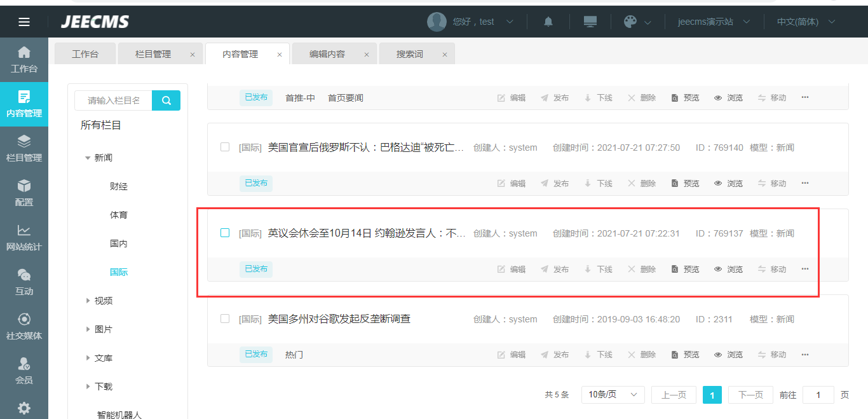The width and height of the screenshot is (868, 419).
Task: Close the 内容管理 tab
Action: pyautogui.click(x=280, y=55)
